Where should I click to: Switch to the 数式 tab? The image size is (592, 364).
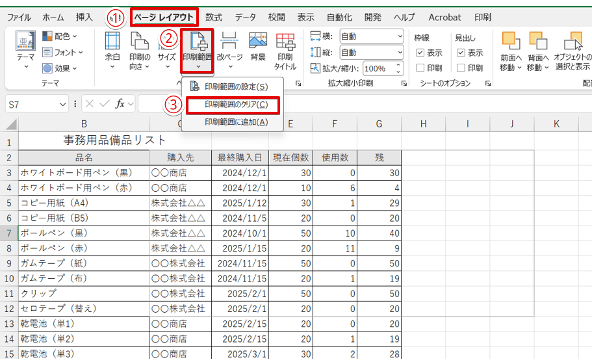point(214,18)
